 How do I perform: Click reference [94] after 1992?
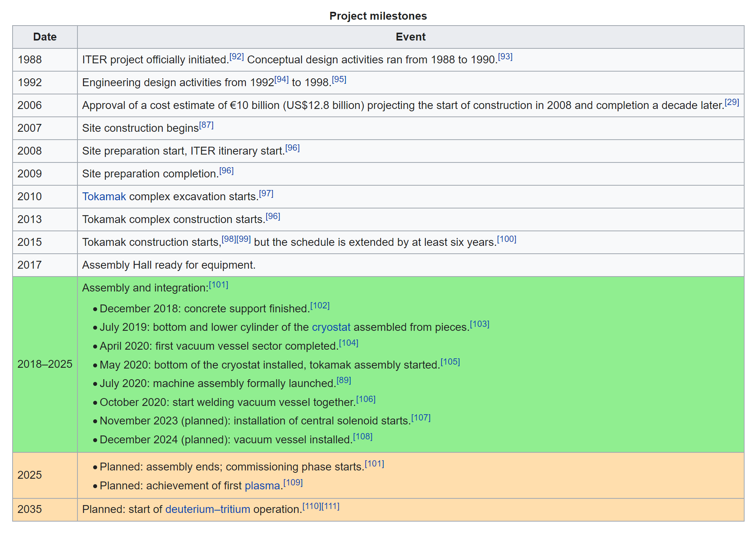(x=281, y=79)
